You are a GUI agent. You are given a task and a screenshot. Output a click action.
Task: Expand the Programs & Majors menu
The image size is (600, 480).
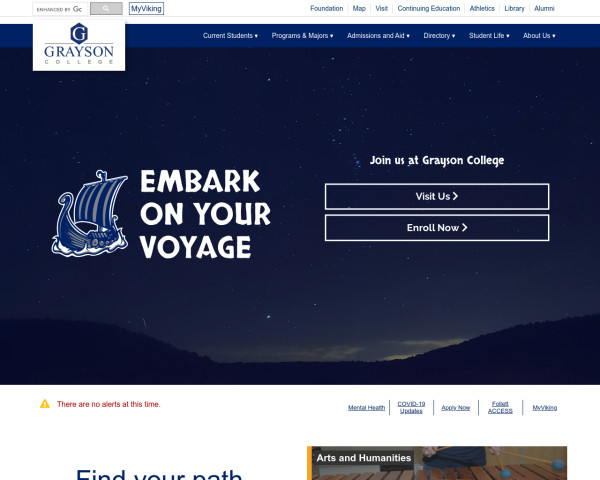[x=302, y=36]
